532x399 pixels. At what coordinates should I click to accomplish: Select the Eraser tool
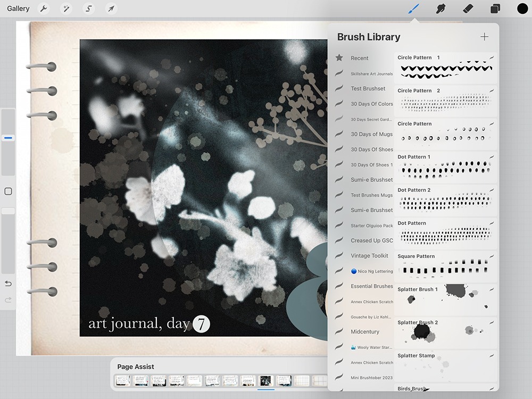click(468, 9)
